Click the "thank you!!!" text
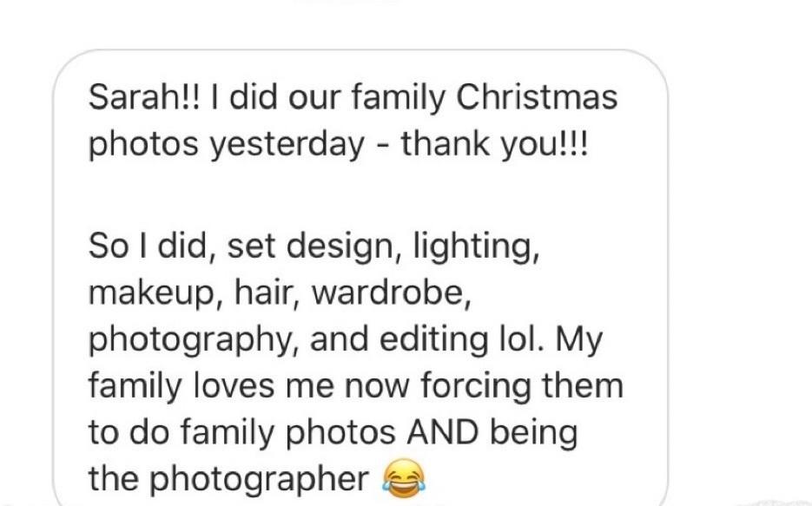The height and width of the screenshot is (506, 812). (494, 143)
